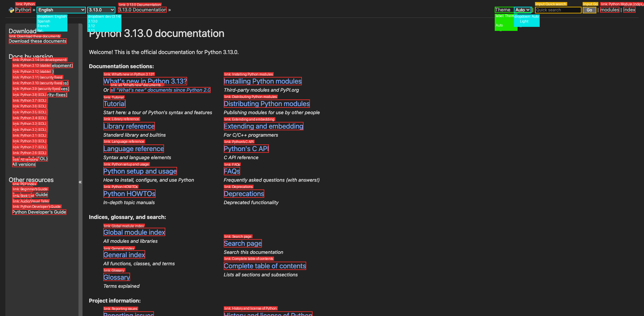The width and height of the screenshot is (644, 316).
Task: Open Python's C API reference
Action: (246, 148)
